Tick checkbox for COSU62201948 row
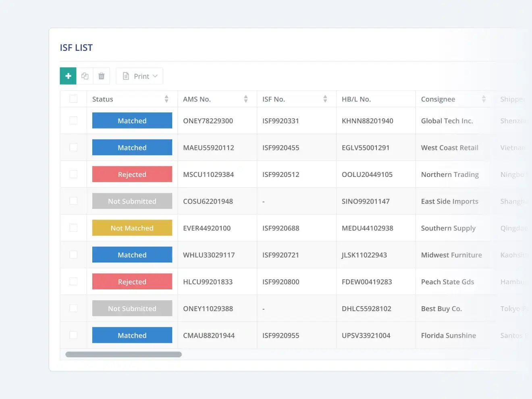The height and width of the screenshot is (399, 532). coord(73,201)
